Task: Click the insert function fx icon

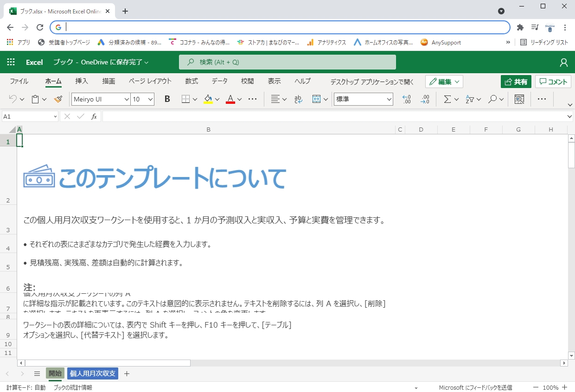Action: [x=94, y=117]
